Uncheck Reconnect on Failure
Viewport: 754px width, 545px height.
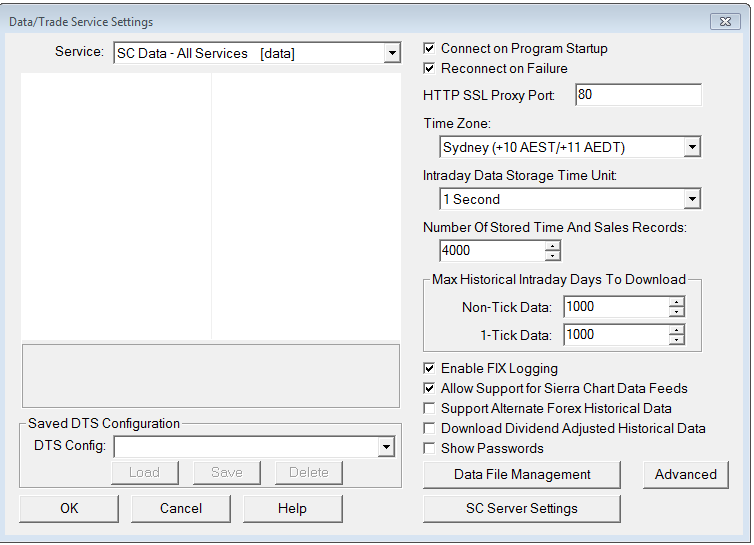click(429, 68)
